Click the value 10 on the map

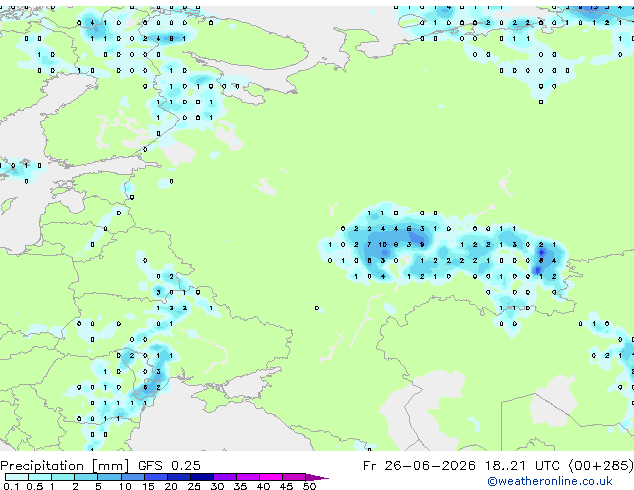(383, 245)
